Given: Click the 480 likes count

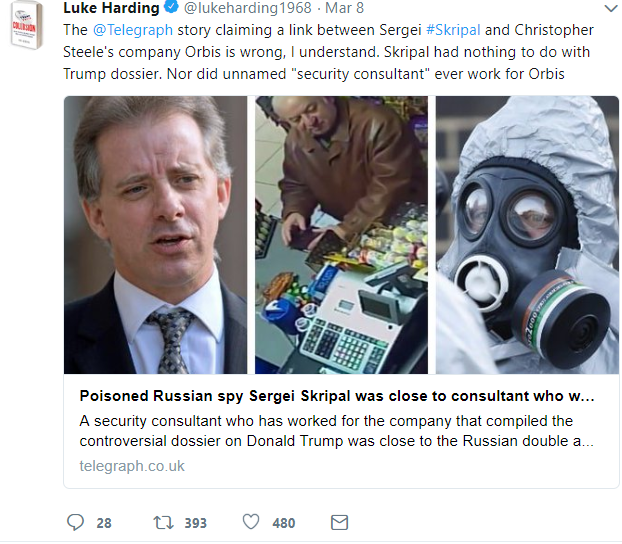Looking at the screenshot, I should (284, 523).
